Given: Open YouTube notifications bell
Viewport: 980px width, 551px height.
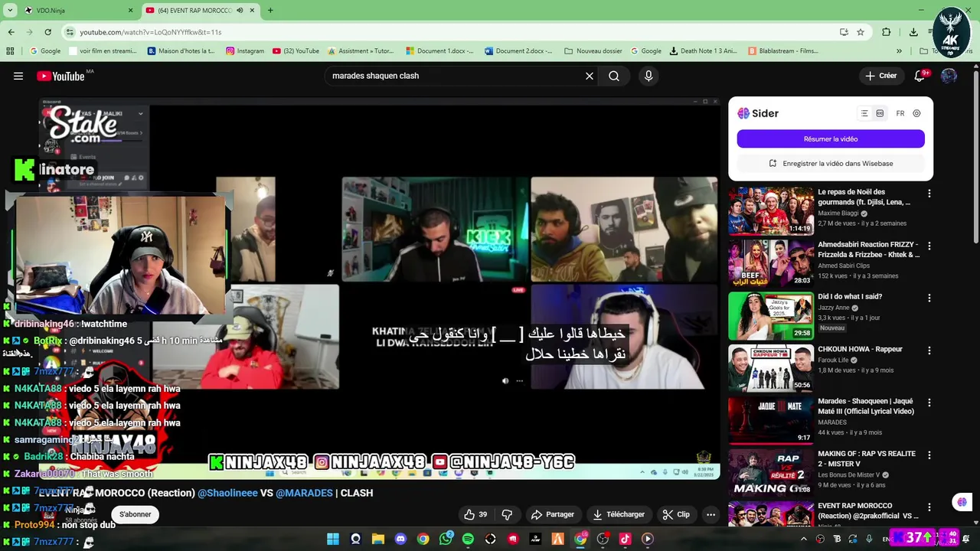Looking at the screenshot, I should 920,76.
